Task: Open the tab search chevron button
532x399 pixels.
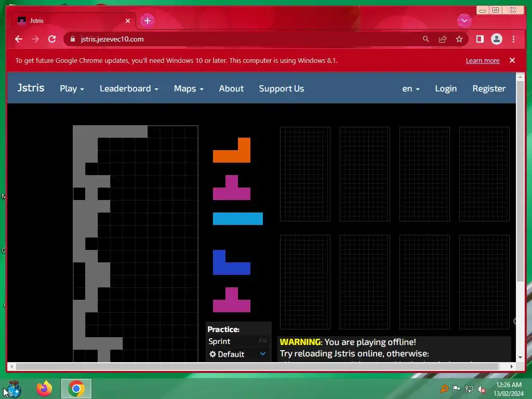Action: tap(464, 21)
